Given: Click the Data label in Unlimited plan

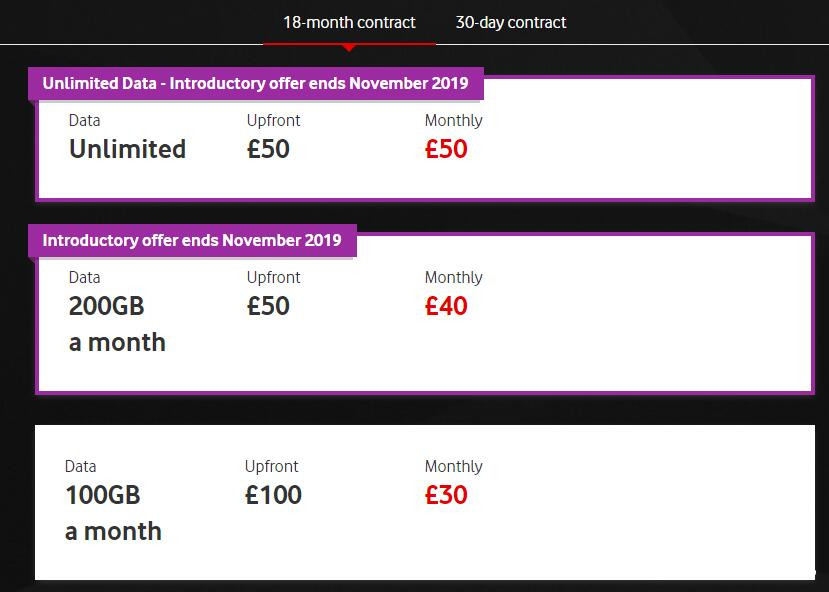Looking at the screenshot, I should click(85, 120).
